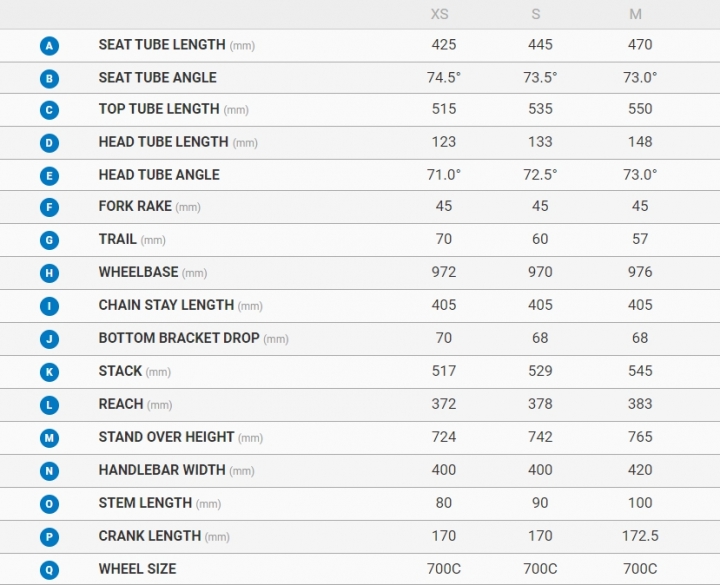Select the blue F Fork Rake icon
The height and width of the screenshot is (585, 720).
49,207
